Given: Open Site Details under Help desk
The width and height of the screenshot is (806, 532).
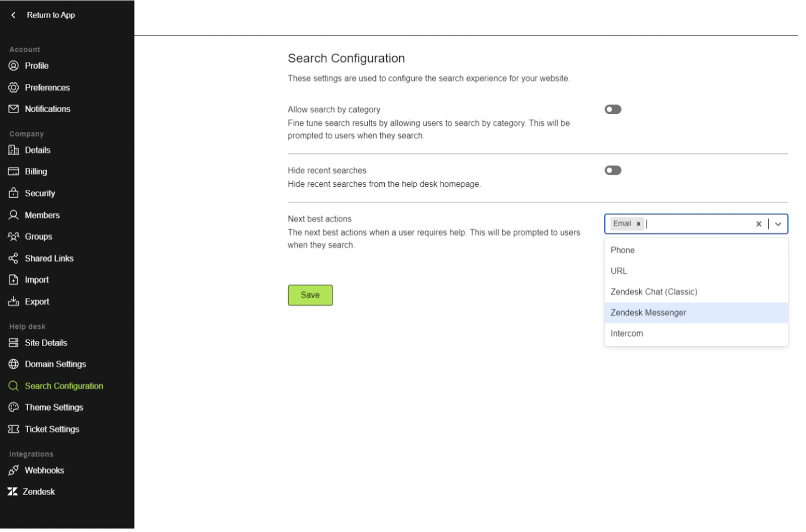Looking at the screenshot, I should [x=46, y=343].
